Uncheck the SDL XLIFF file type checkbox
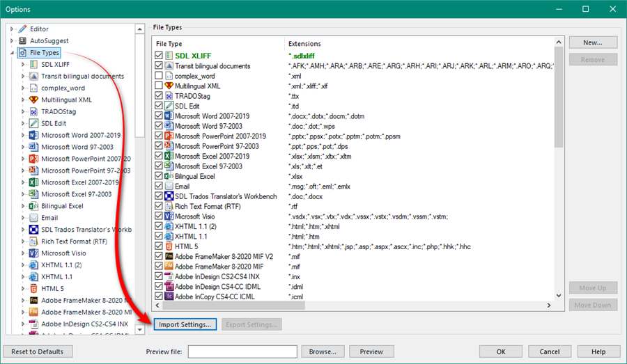The image size is (627, 364). pos(159,56)
